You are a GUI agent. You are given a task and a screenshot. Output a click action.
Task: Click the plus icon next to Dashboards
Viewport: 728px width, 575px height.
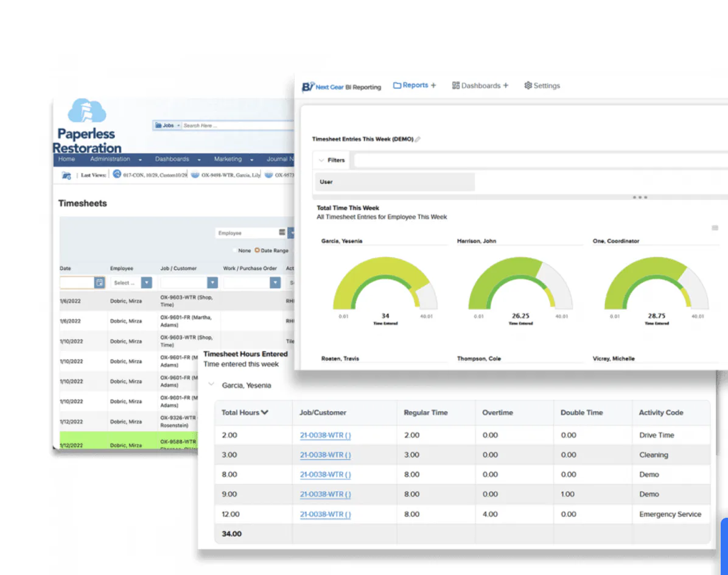pos(506,85)
